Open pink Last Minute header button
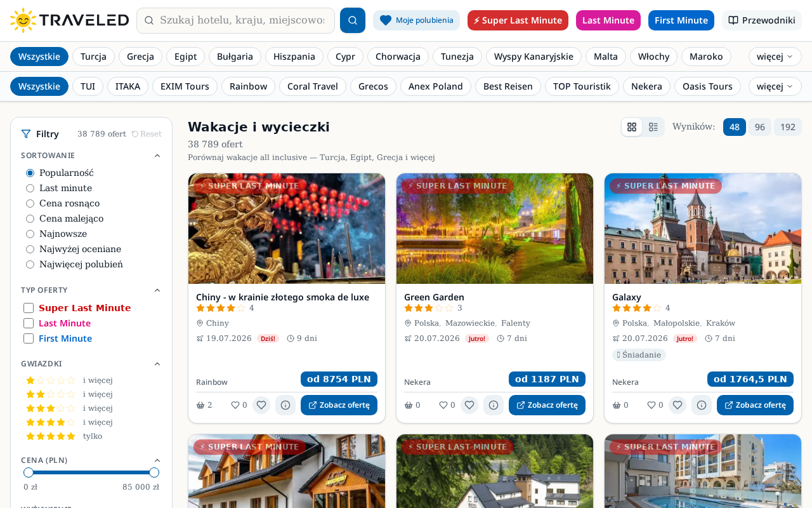This screenshot has height=508, width=812. [x=608, y=20]
